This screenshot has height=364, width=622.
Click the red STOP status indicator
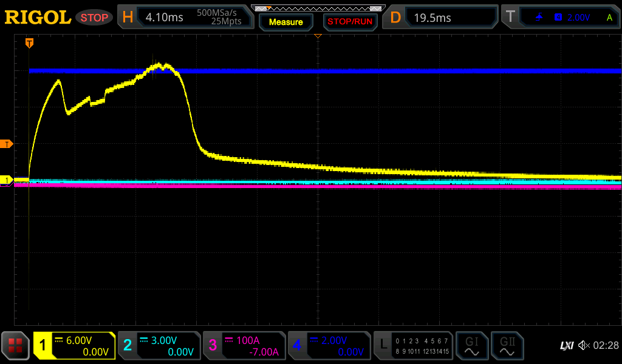coord(94,18)
